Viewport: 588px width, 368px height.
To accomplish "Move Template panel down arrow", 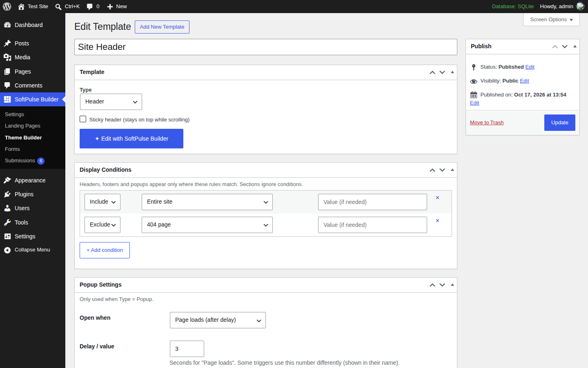I will (442, 72).
